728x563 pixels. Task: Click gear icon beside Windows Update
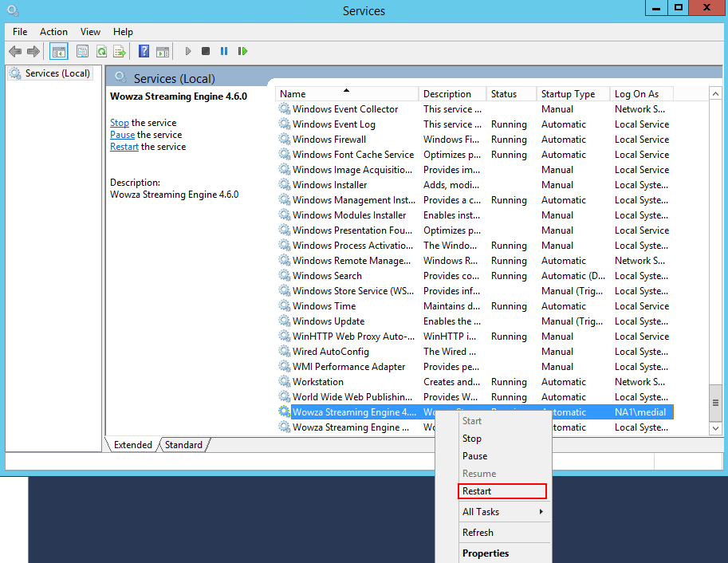[284, 321]
